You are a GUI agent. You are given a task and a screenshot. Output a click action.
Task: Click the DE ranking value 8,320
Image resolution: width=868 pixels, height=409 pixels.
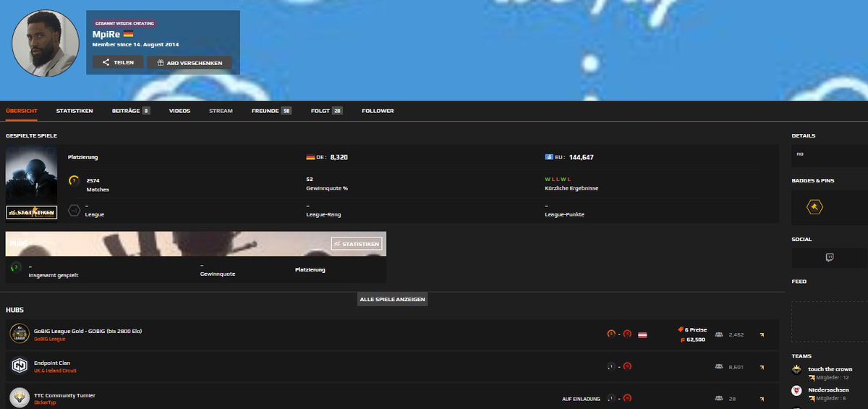point(339,157)
